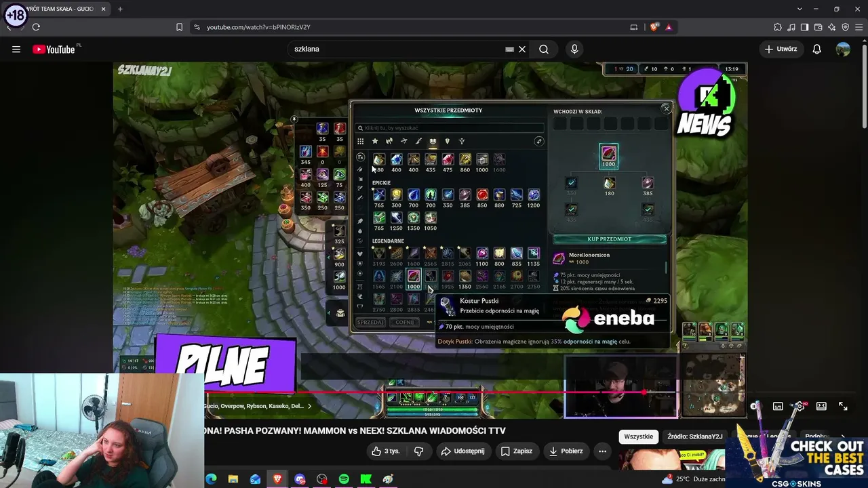Open the Kick app from the taskbar
The width and height of the screenshot is (868, 488).
pos(366,479)
